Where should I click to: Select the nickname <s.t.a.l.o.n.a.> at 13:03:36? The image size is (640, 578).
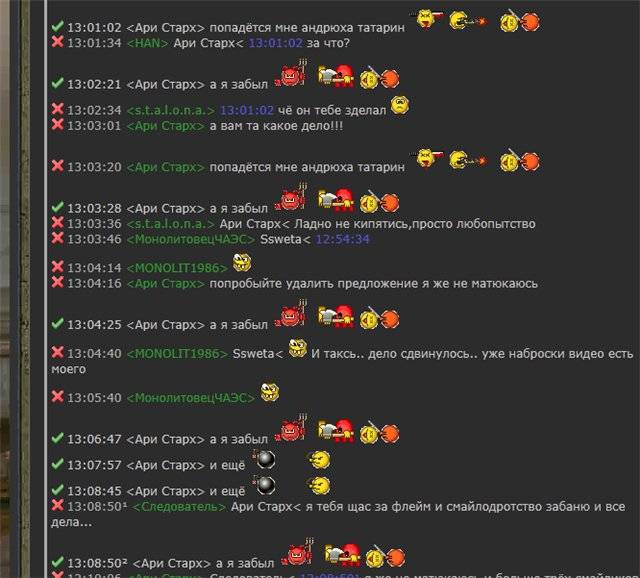click(171, 224)
